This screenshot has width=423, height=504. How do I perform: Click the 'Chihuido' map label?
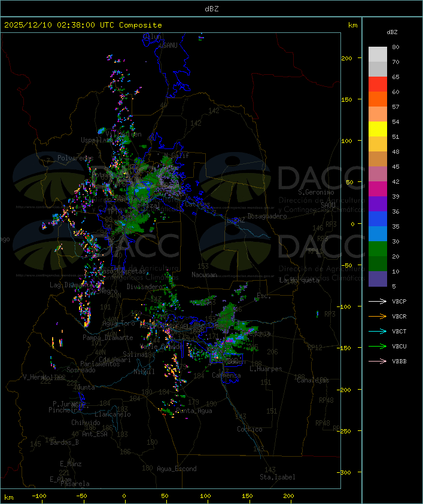tap(86, 423)
